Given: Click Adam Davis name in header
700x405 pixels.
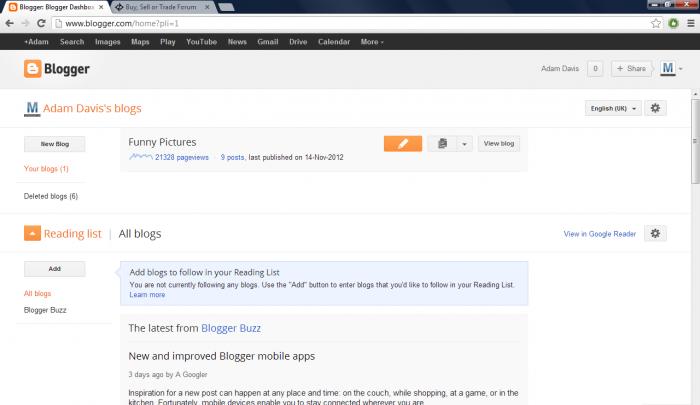Looking at the screenshot, I should pos(560,68).
